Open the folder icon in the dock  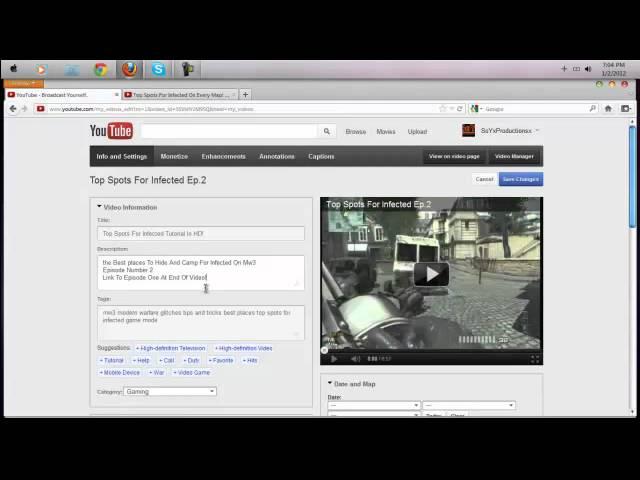click(72, 70)
